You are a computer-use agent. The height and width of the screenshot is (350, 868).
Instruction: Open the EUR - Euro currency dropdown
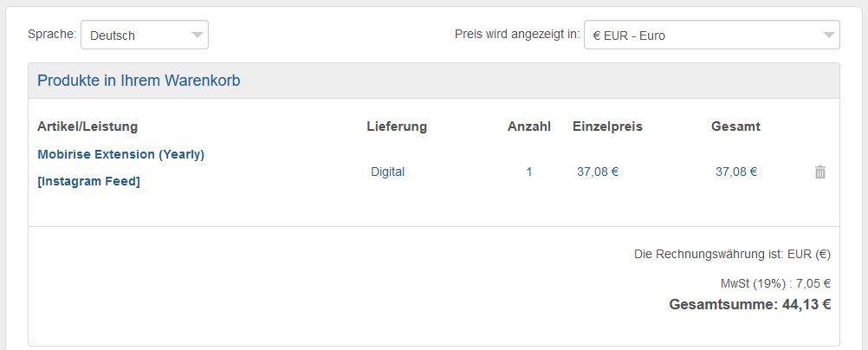tap(702, 36)
